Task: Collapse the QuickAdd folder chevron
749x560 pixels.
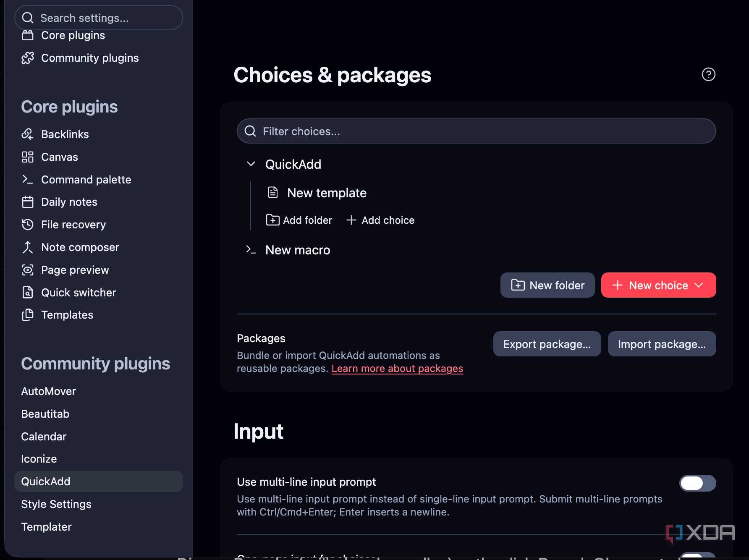Action: (251, 164)
